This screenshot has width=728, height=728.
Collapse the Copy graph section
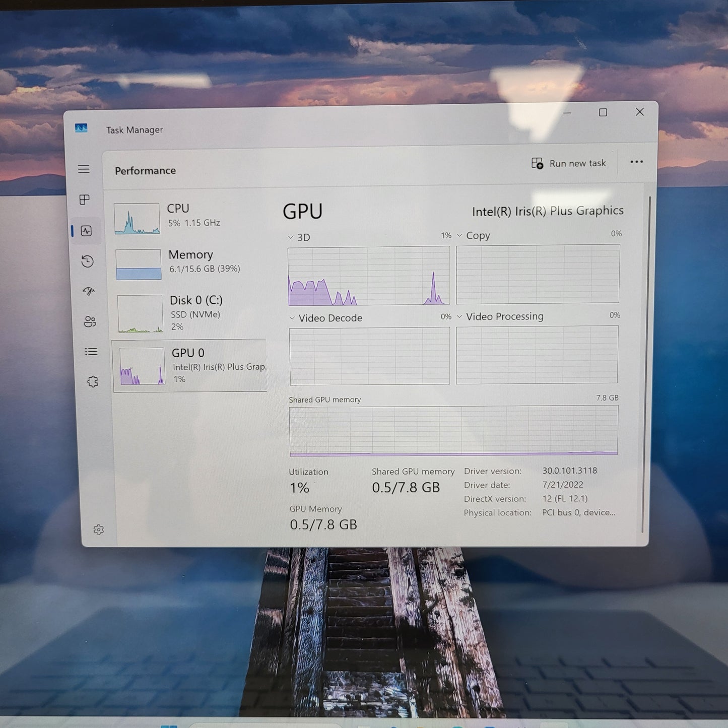pos(459,235)
